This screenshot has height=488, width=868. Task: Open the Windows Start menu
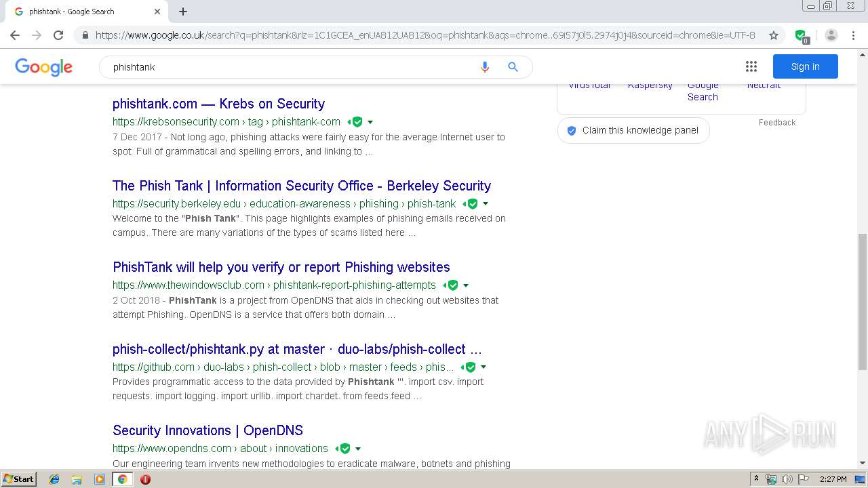click(x=18, y=479)
